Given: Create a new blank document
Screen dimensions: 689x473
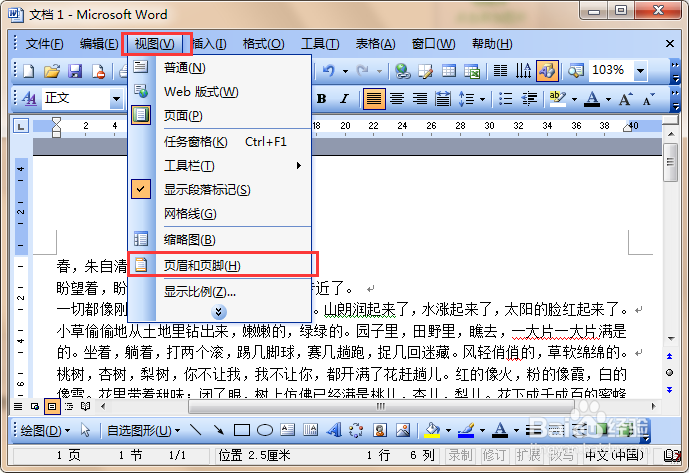Looking at the screenshot, I should point(29,71).
